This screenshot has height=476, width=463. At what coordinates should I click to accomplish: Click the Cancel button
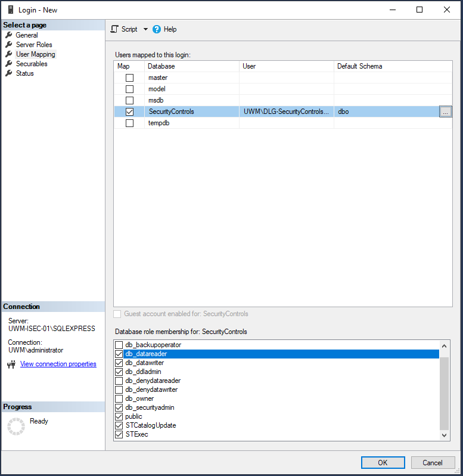pos(433,463)
